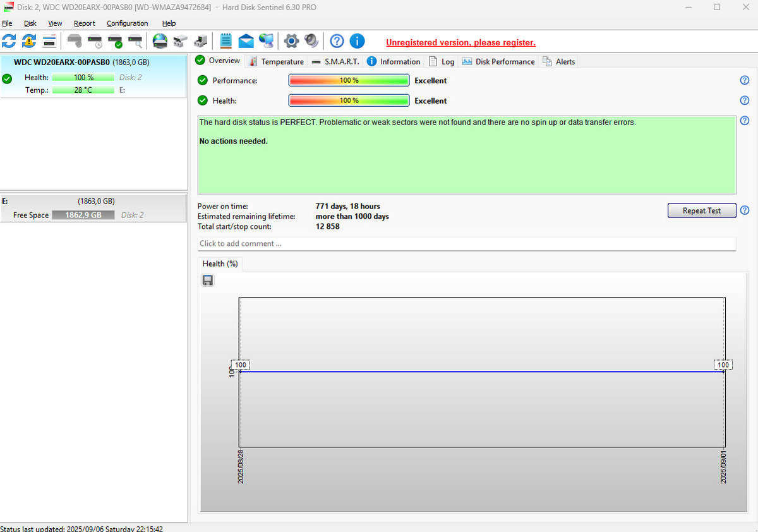The width and height of the screenshot is (758, 532).
Task: Open the Configuration menu
Action: pos(127,23)
